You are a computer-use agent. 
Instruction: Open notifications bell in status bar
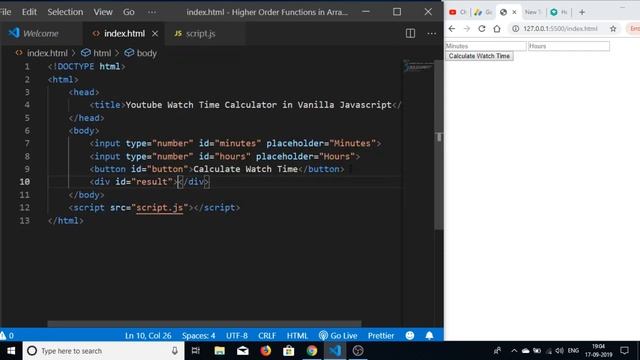(x=429, y=336)
